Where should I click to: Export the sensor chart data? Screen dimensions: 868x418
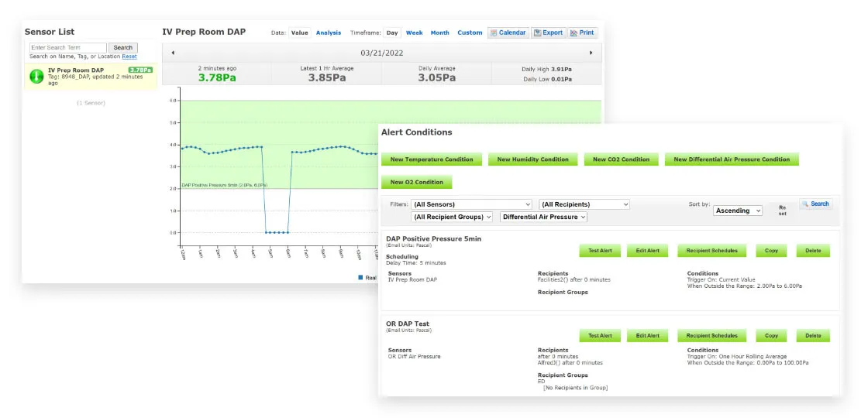[x=548, y=33]
